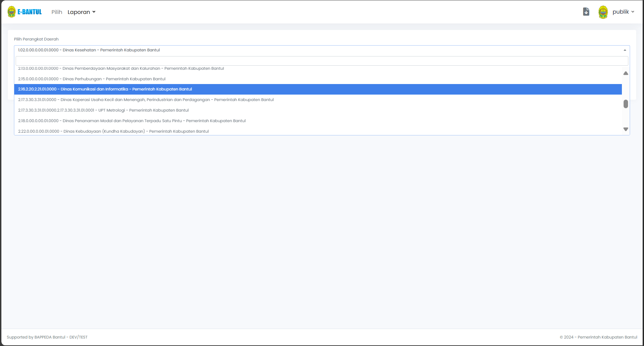This screenshot has width=644, height=346.
Task: Click the list scrollbar up arrow
Action: 626,73
